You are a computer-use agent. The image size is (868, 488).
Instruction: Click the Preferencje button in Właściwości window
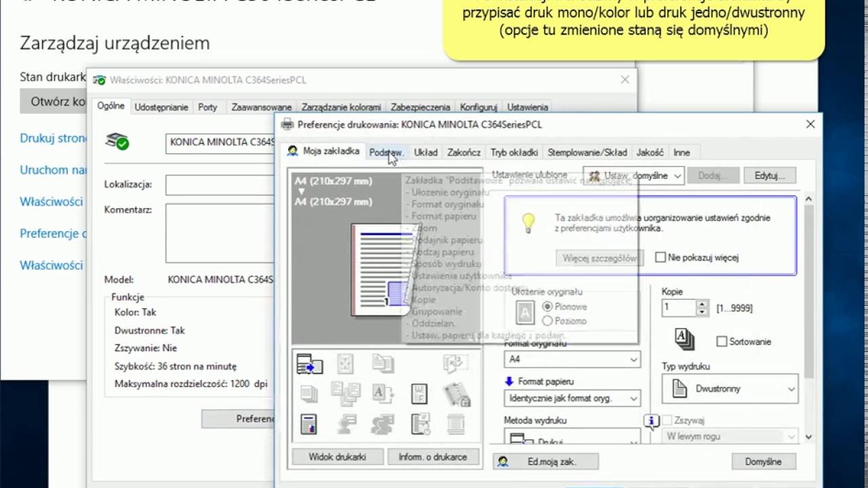(x=238, y=419)
